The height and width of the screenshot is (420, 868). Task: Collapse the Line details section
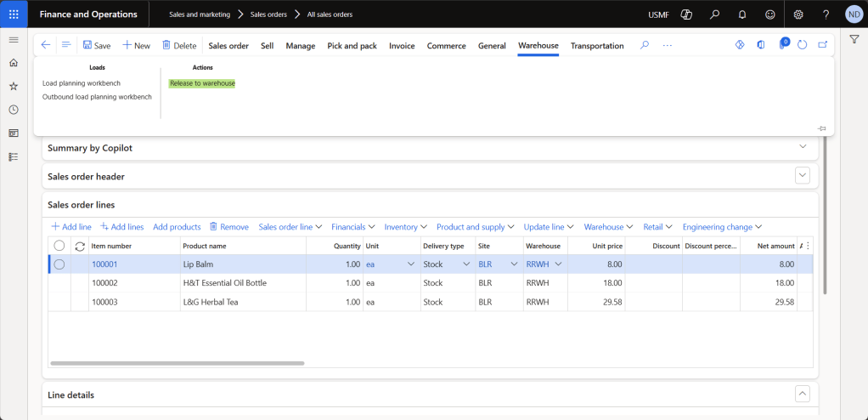(x=802, y=394)
